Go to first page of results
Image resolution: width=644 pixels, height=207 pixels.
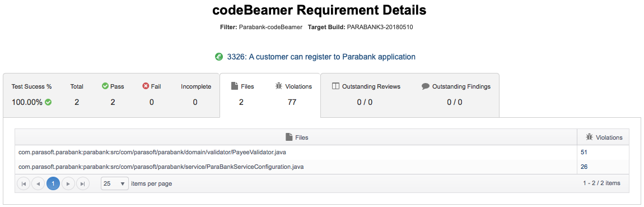click(23, 183)
